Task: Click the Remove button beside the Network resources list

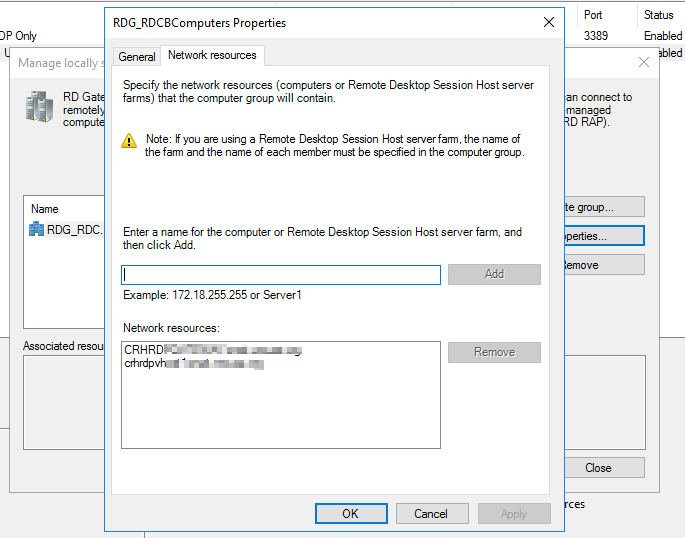Action: tap(494, 352)
